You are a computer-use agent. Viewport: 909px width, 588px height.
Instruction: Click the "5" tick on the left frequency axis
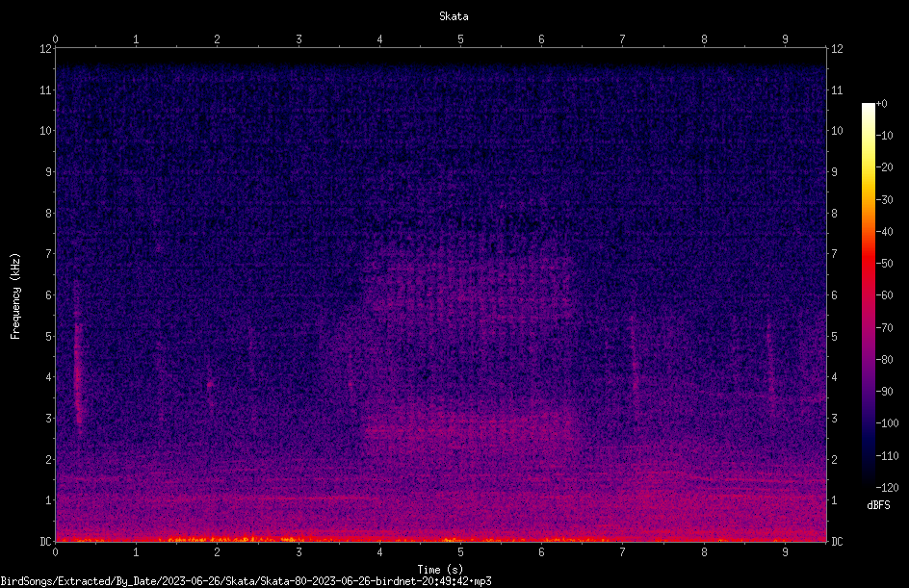pyautogui.click(x=48, y=336)
